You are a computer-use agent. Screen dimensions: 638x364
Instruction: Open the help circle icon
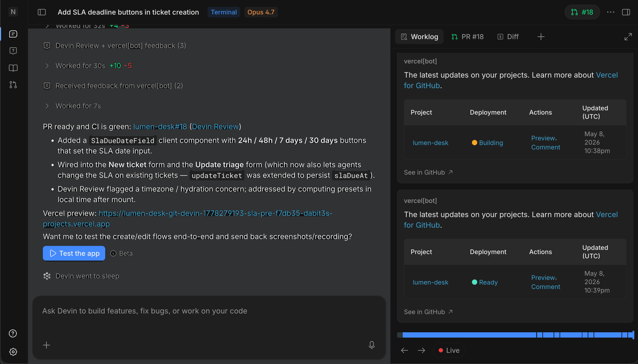[x=13, y=334]
